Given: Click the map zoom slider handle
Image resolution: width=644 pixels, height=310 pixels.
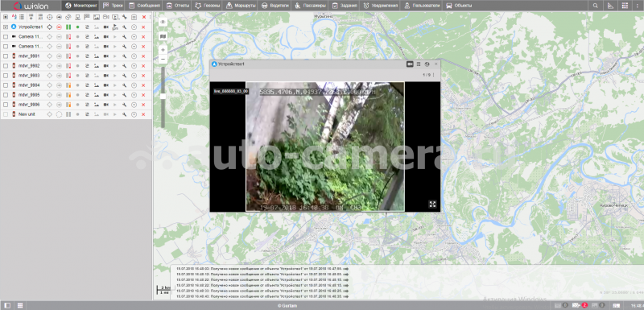Looking at the screenshot, I should [x=163, y=96].
